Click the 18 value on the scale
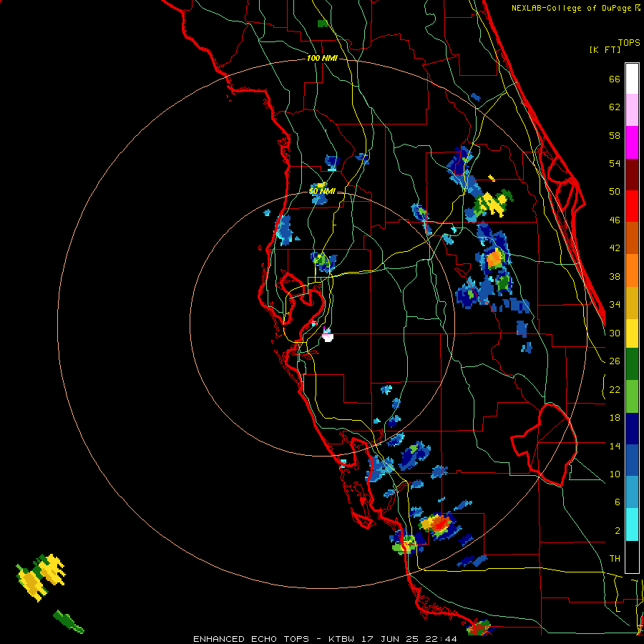Screen dimensions: 644x644 coord(615,418)
